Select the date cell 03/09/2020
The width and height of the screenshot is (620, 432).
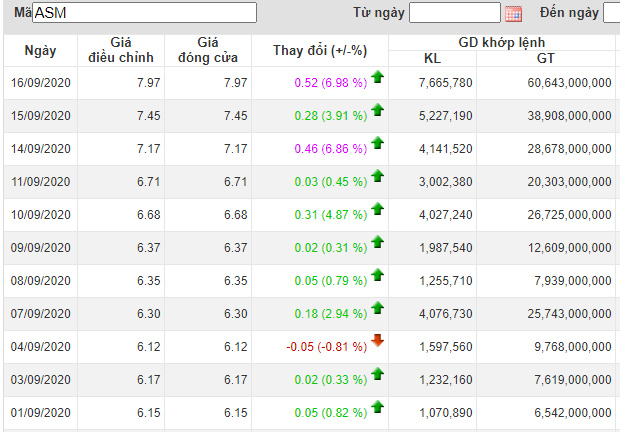pyautogui.click(x=41, y=380)
